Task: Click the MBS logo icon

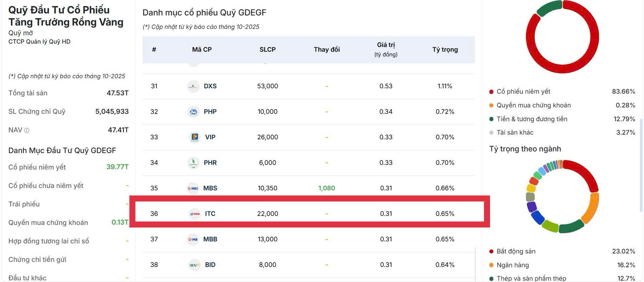Action: point(193,188)
